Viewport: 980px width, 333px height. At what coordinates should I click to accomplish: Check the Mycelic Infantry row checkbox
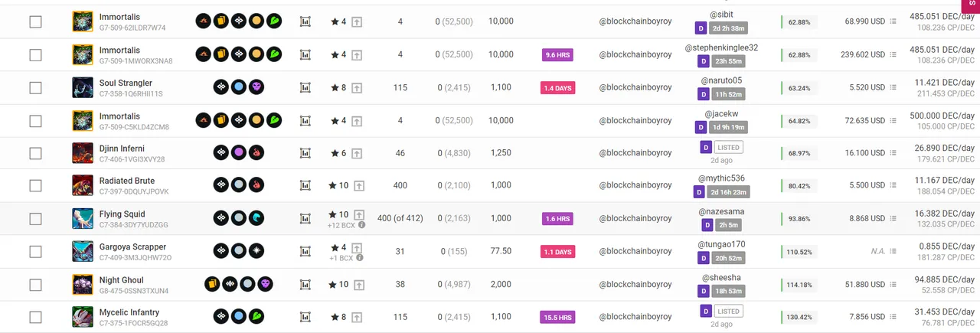35,318
